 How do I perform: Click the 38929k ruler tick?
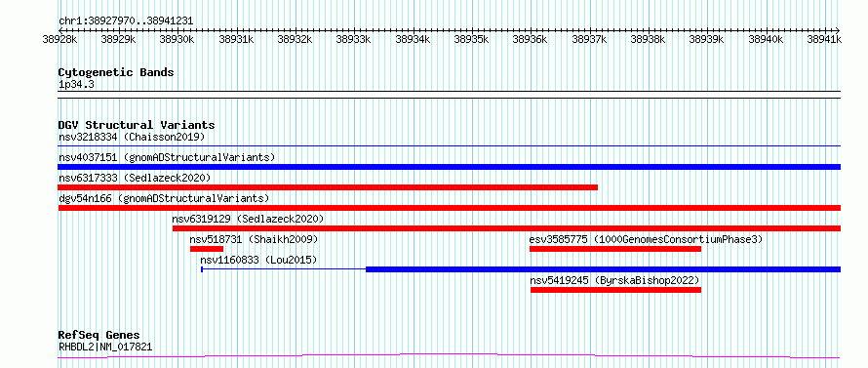(x=118, y=39)
